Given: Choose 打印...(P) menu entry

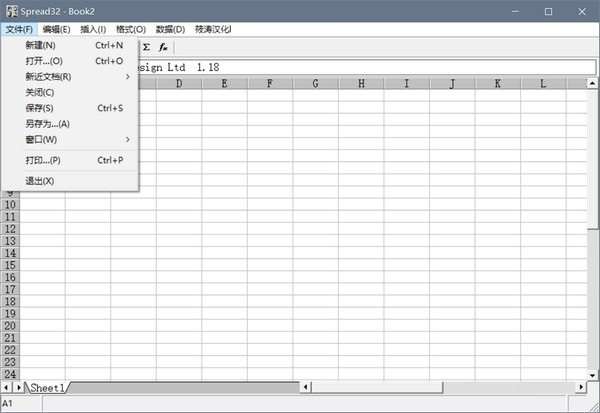Looking at the screenshot, I should [70, 160].
